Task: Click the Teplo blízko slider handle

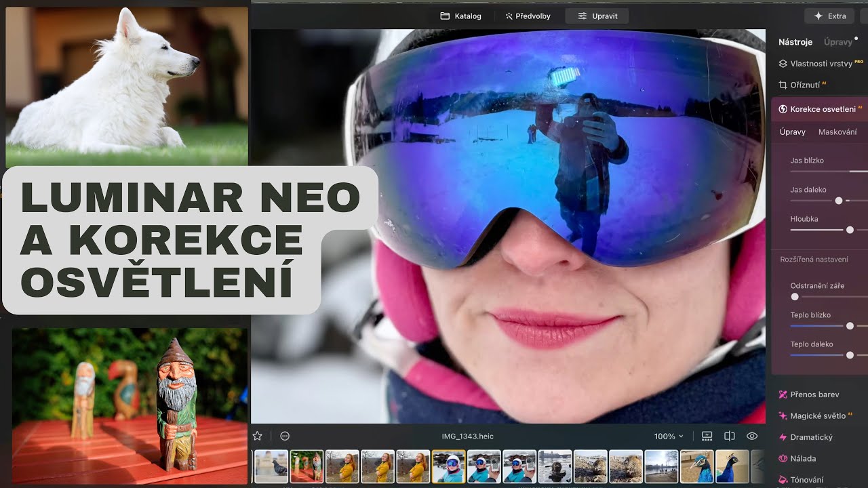Action: [x=850, y=326]
